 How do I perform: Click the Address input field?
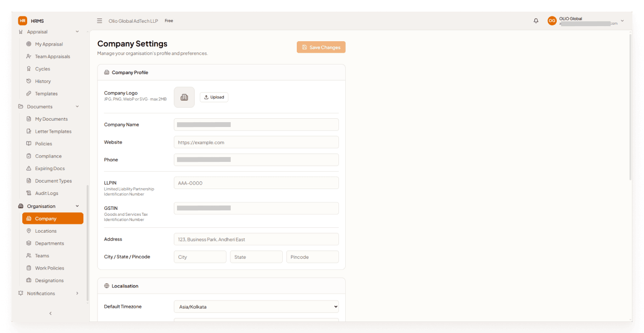point(257,239)
